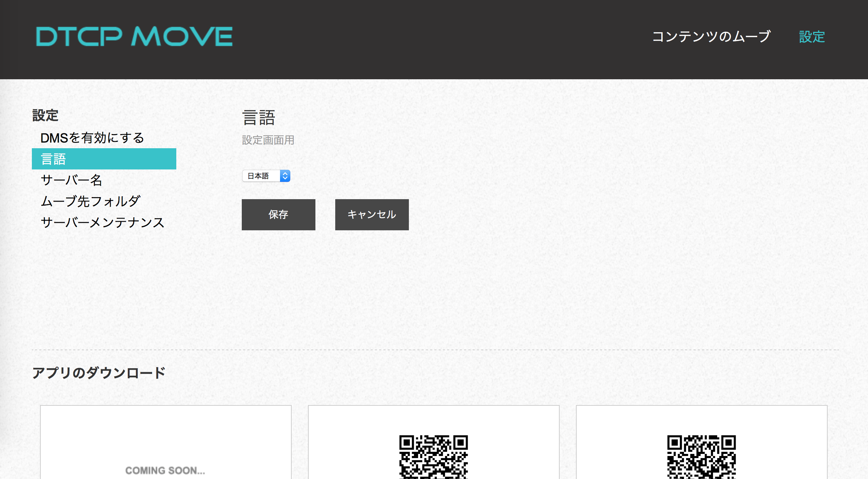Viewport: 868px width, 479px height.
Task: Open コンテンツのムーブ in the top navigation
Action: pyautogui.click(x=711, y=36)
